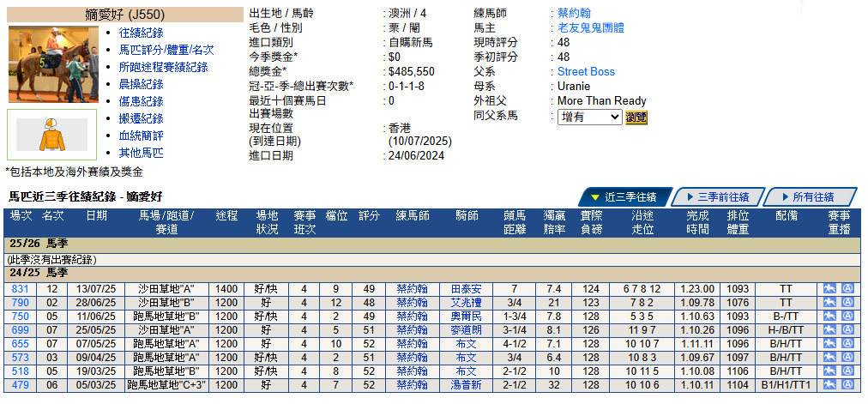
Task: Open the 同父系馬 dropdown showing 增有
Action: (589, 117)
